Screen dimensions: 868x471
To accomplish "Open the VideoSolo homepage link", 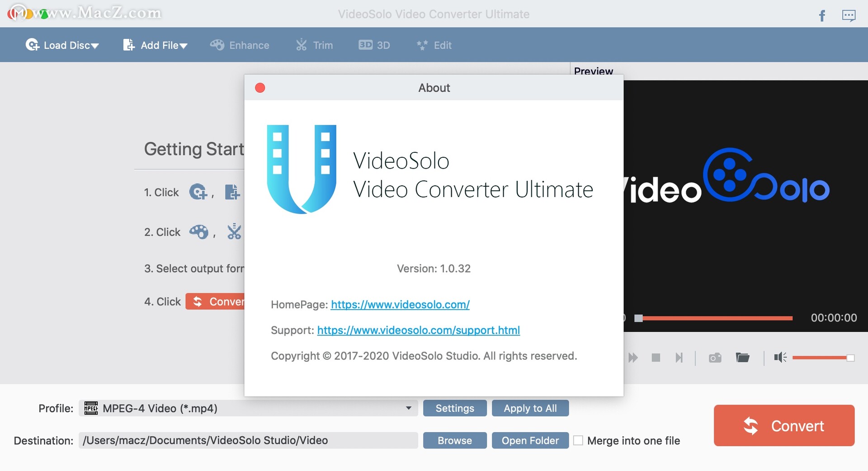I will [x=400, y=305].
